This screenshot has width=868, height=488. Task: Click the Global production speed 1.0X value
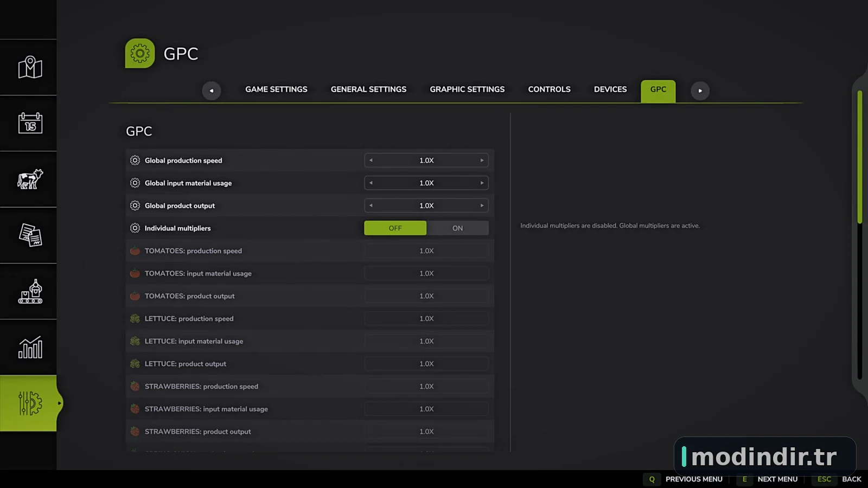(x=426, y=160)
